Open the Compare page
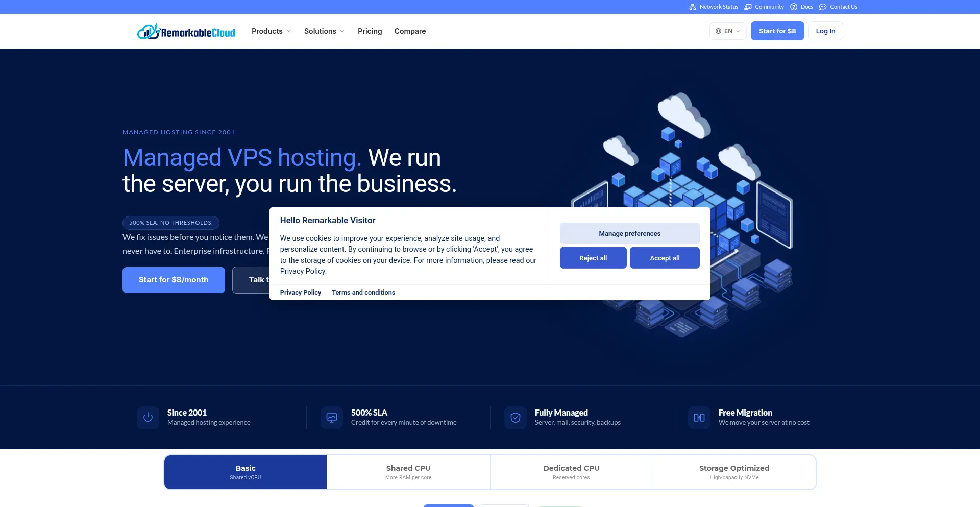The height and width of the screenshot is (507, 980). click(x=410, y=31)
